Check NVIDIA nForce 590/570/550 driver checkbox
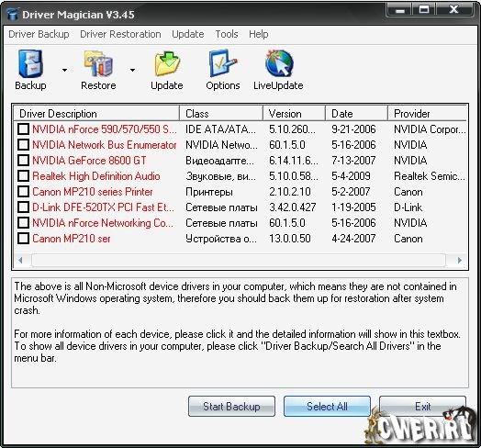This screenshot has width=481, height=448. pos(23,129)
